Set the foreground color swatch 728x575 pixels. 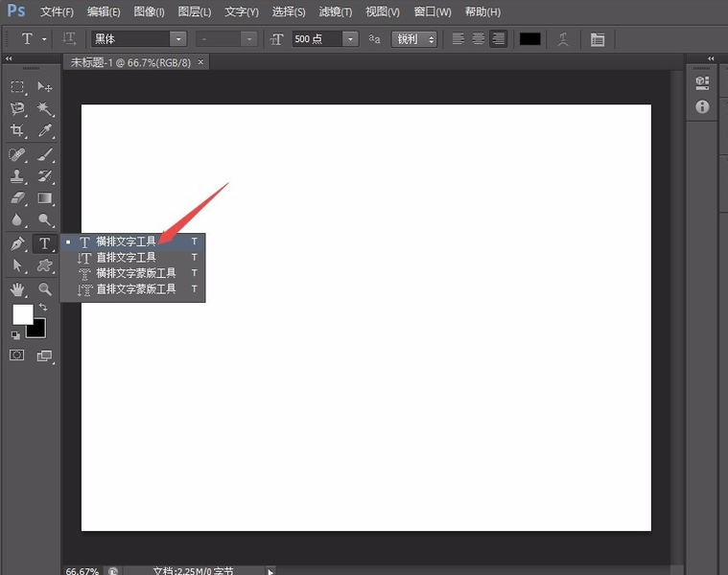(x=22, y=314)
